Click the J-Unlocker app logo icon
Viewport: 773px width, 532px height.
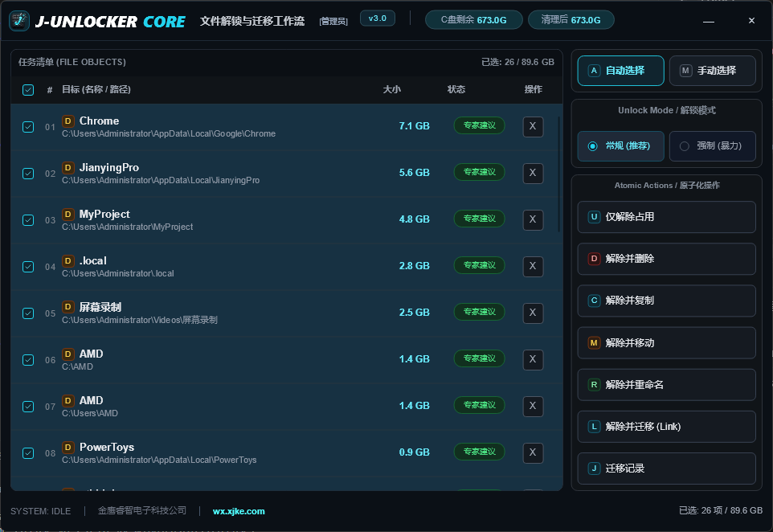(19, 21)
